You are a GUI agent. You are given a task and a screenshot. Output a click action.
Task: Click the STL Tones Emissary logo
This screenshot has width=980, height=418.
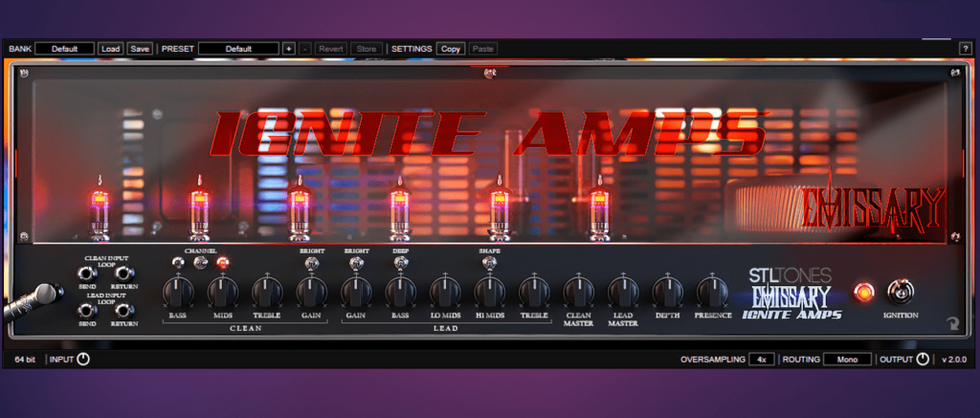pos(790,294)
